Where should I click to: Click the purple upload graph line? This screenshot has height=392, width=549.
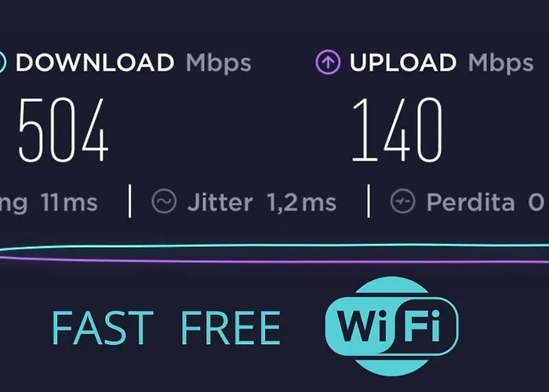(x=274, y=261)
